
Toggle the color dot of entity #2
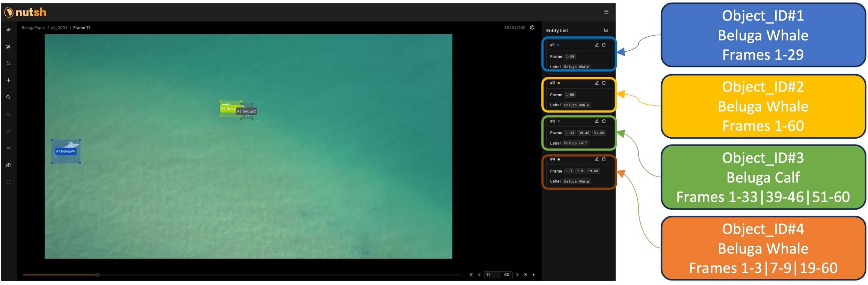(x=559, y=83)
